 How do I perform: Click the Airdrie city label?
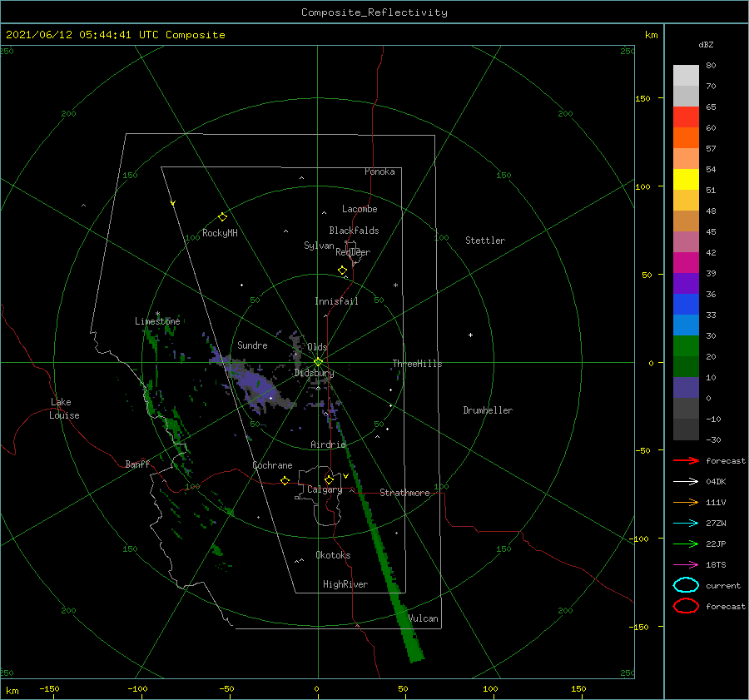coord(328,444)
